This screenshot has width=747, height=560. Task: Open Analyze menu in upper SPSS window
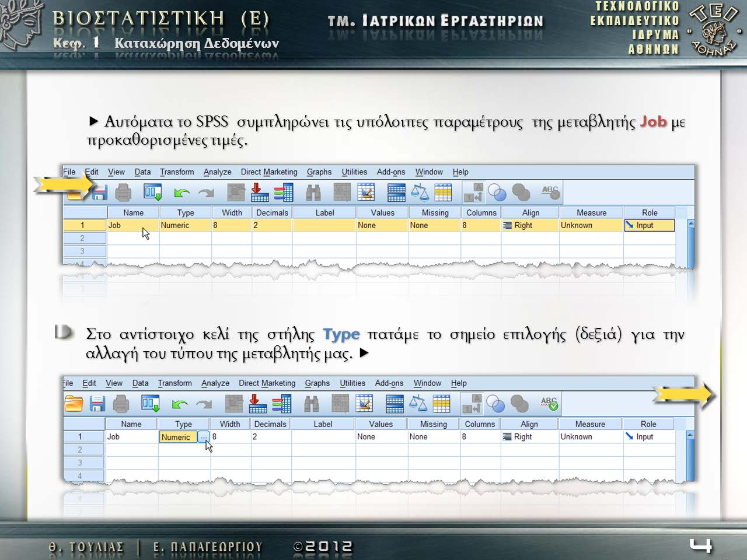[217, 171]
